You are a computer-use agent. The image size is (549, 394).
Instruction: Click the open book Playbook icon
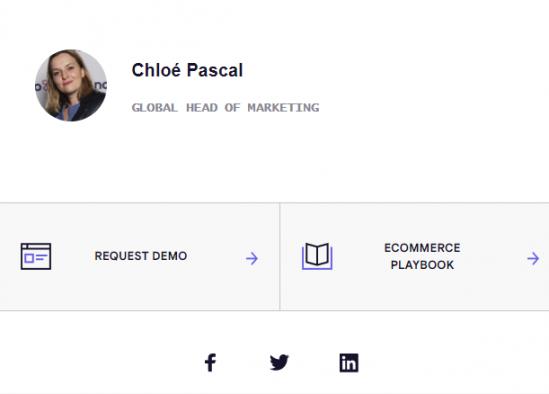317,256
